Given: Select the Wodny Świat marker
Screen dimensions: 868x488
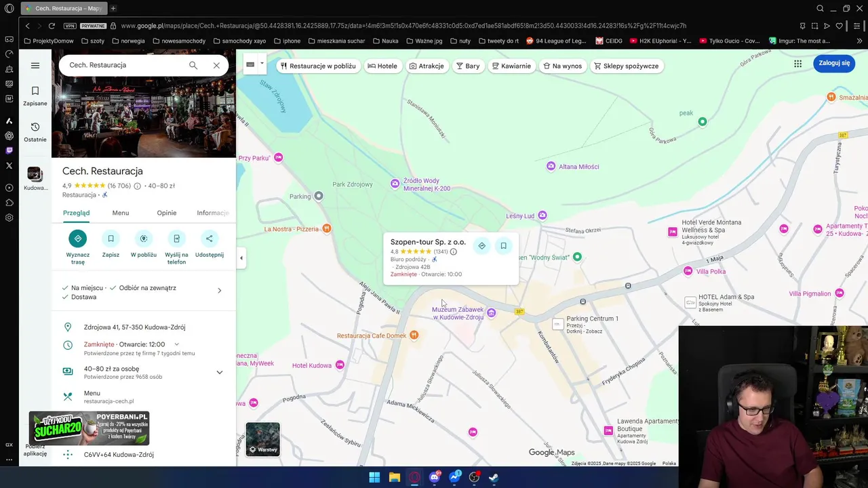Looking at the screenshot, I should click(577, 257).
